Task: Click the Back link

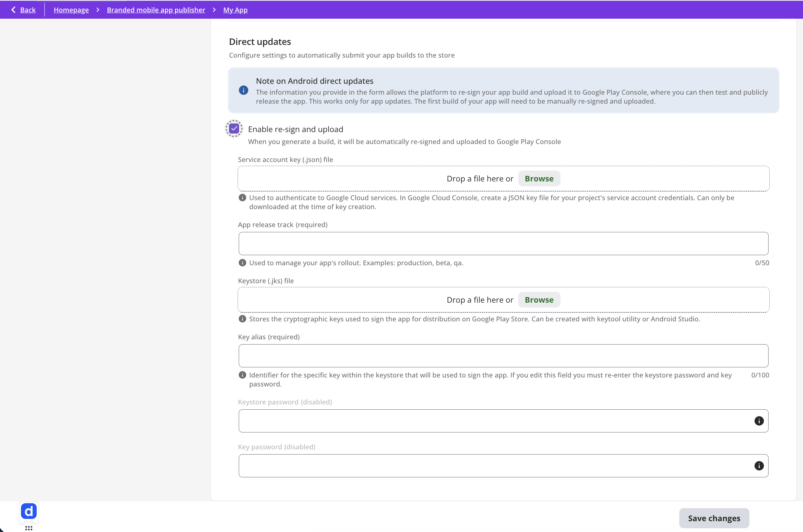Action: point(28,10)
